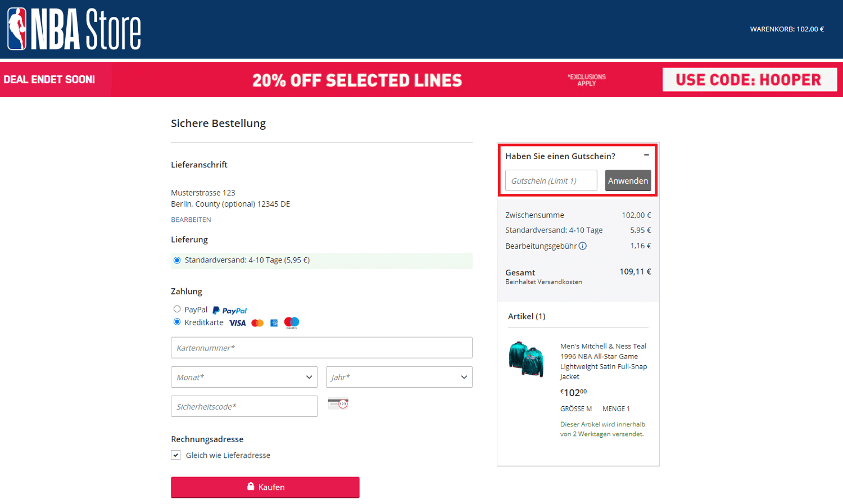This screenshot has width=843, height=504.
Task: Open the Bearbeitungsgebühr info tooltip icon
Action: pyautogui.click(x=583, y=246)
